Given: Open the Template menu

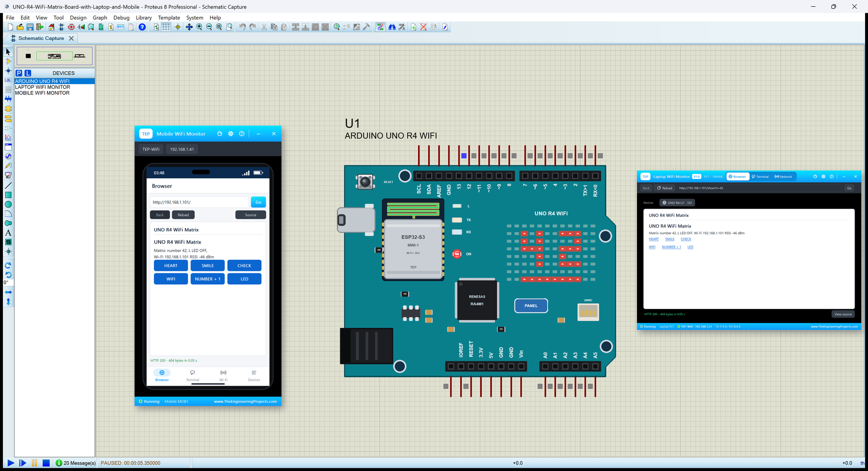Looking at the screenshot, I should [169, 17].
